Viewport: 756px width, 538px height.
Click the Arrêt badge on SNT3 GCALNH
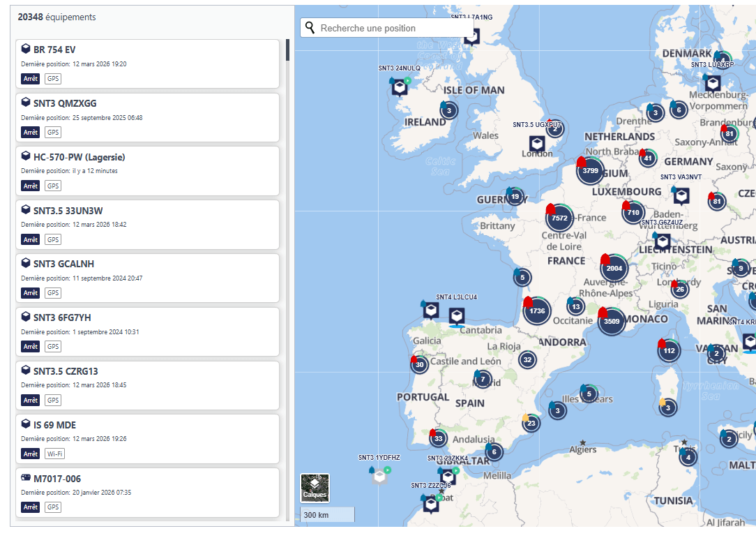pos(31,293)
